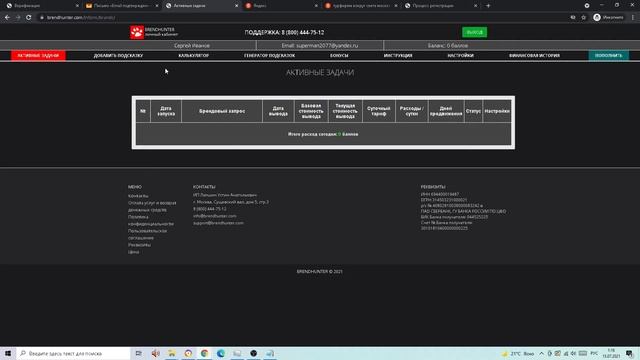The width and height of the screenshot is (640, 360).
Task: Click the BrendHunter paw logo
Action: point(137,32)
